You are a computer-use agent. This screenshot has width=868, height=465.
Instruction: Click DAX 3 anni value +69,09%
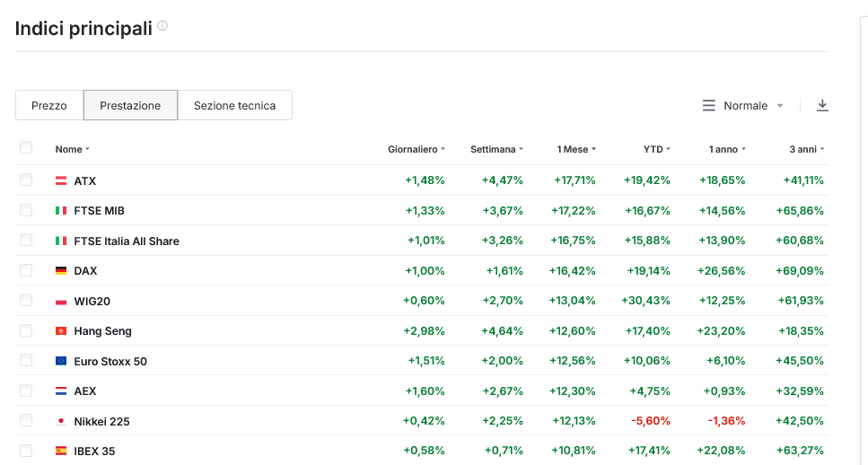pyautogui.click(x=800, y=271)
